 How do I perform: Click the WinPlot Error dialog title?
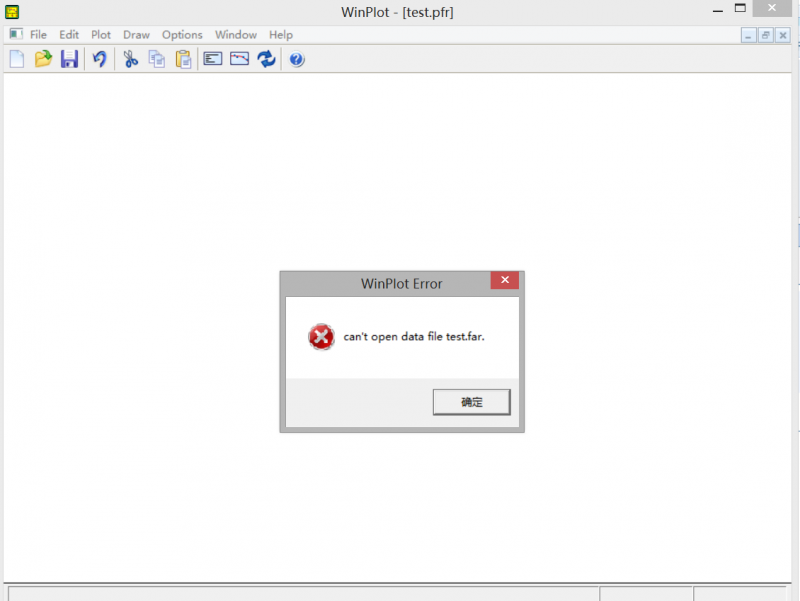402,284
